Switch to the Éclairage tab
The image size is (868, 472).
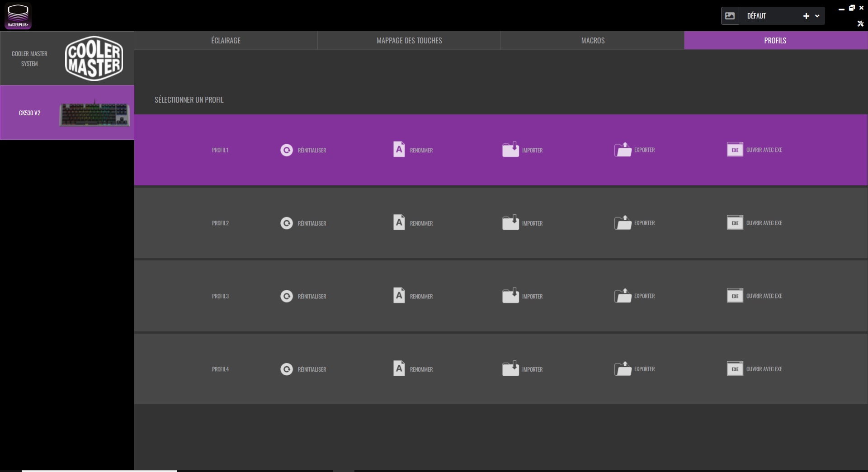click(x=226, y=41)
